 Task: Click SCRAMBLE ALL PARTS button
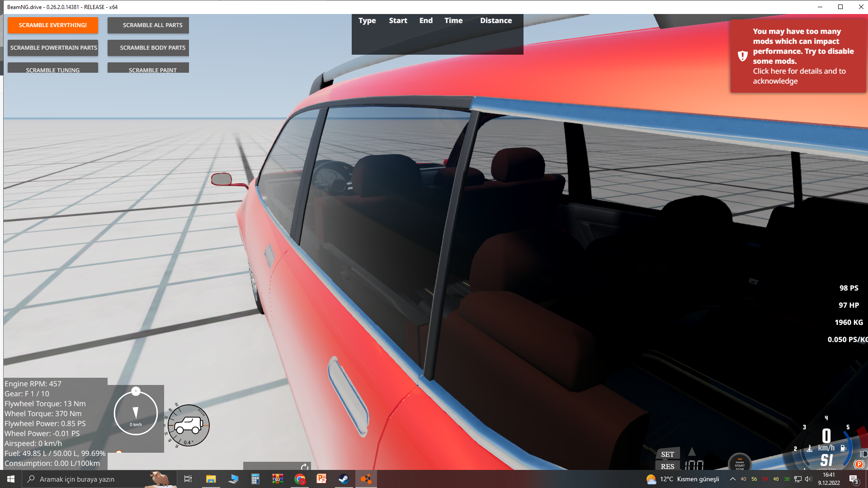148,25
